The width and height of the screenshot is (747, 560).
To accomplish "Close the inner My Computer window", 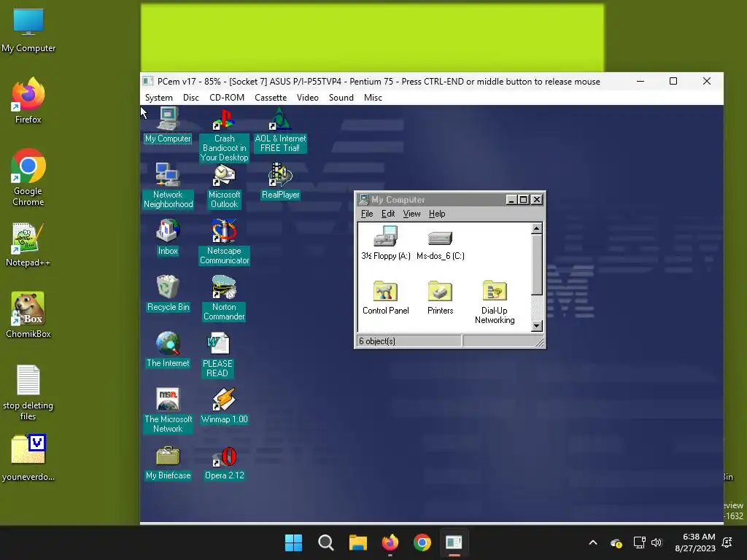I will (537, 200).
